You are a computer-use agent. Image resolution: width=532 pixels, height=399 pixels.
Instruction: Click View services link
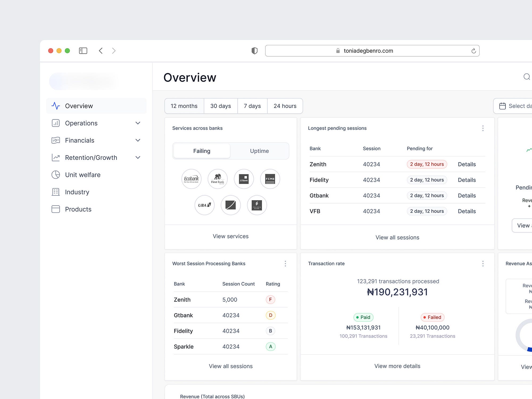pos(231,236)
